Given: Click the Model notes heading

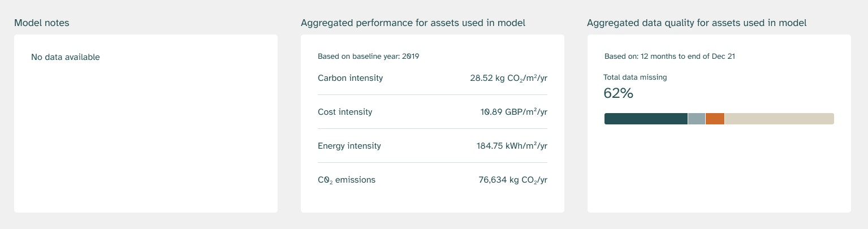Looking at the screenshot, I should point(42,23).
